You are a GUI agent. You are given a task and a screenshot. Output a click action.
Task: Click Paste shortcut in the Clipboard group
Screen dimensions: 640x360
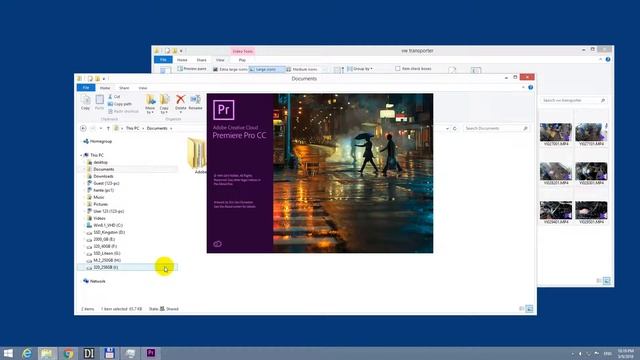pyautogui.click(x=123, y=111)
